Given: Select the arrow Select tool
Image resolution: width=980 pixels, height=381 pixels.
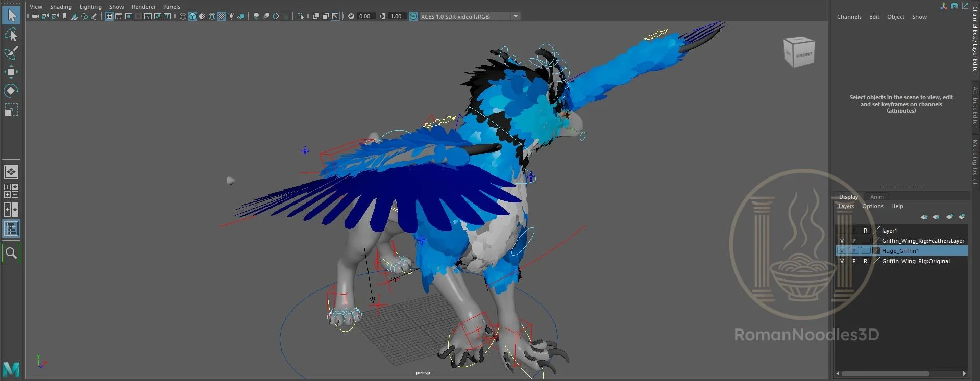Looking at the screenshot, I should coord(11,15).
